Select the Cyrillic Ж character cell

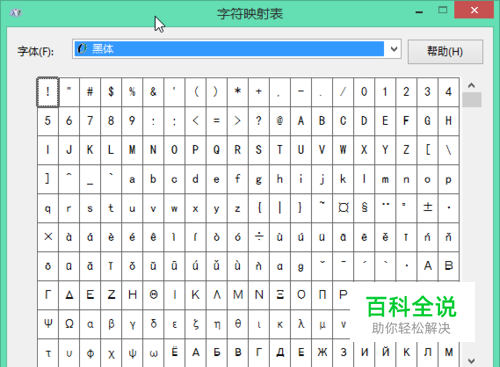[322, 353]
